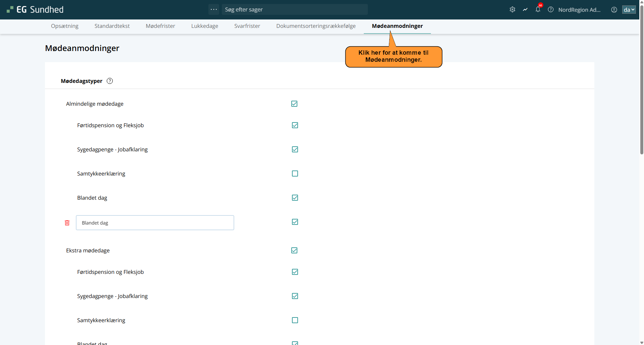Expand the NordRegion Ad... account menu
Image resolution: width=644 pixels, height=345 pixels.
579,10
